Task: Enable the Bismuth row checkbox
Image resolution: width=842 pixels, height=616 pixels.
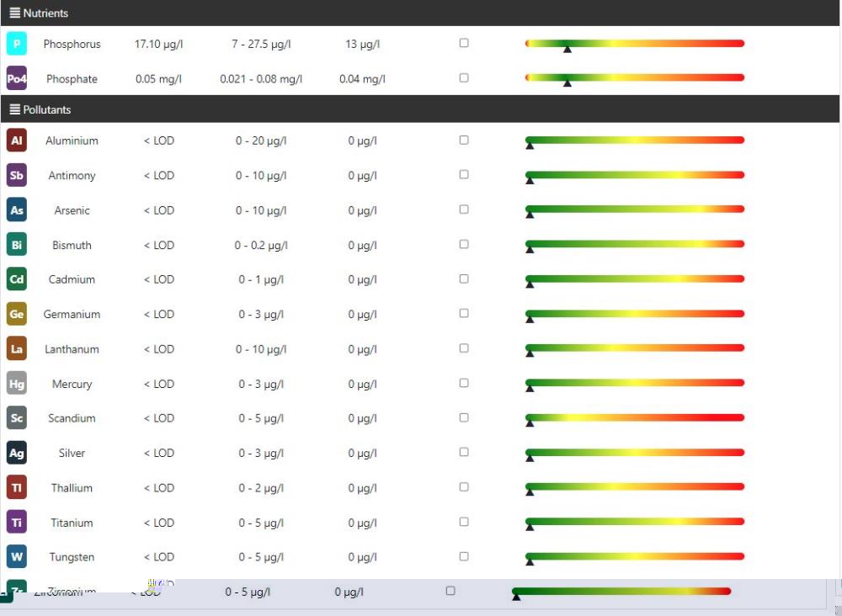Action: pyautogui.click(x=464, y=244)
